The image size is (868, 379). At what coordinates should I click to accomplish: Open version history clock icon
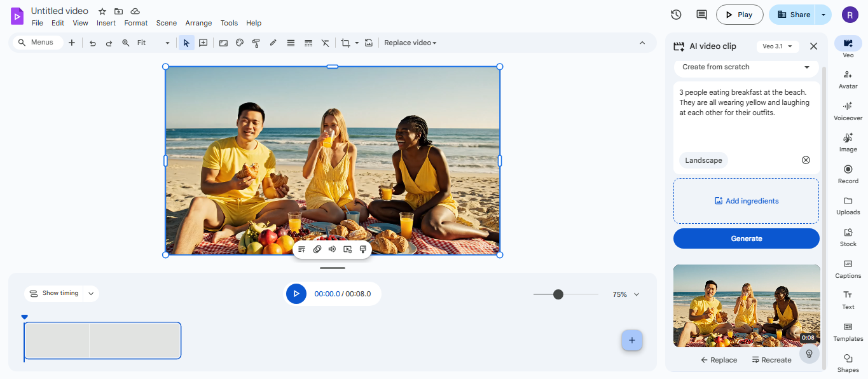[676, 15]
